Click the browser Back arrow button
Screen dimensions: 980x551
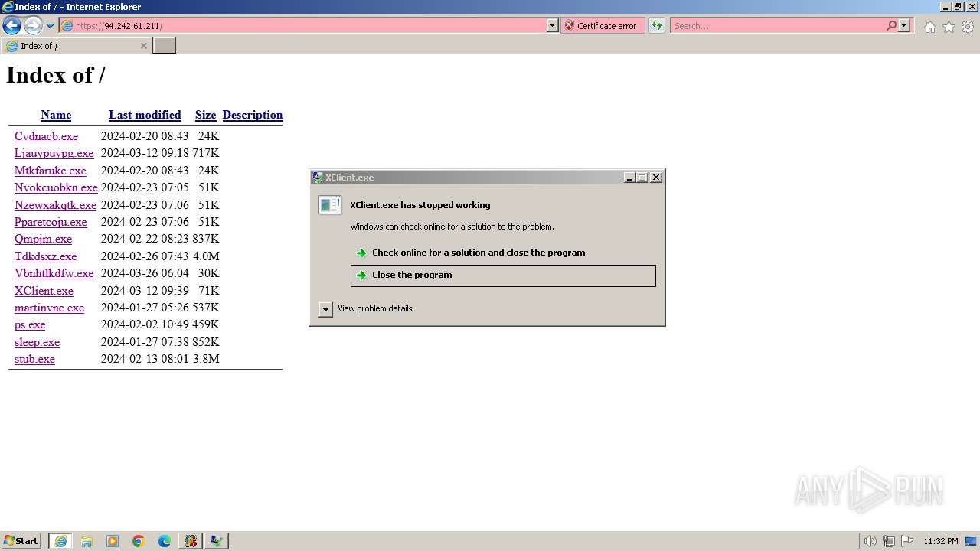[11, 25]
